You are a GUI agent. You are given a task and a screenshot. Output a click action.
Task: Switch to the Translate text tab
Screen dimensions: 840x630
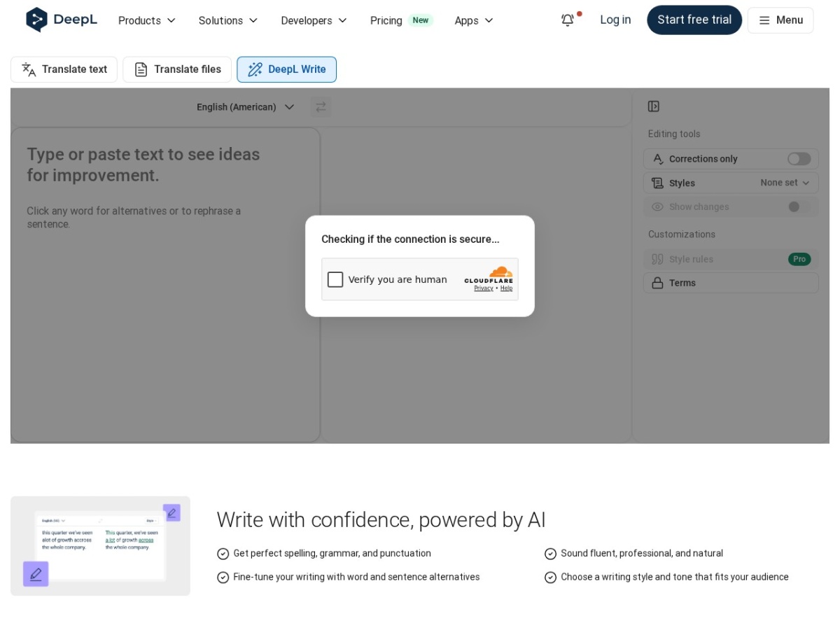pyautogui.click(x=64, y=69)
